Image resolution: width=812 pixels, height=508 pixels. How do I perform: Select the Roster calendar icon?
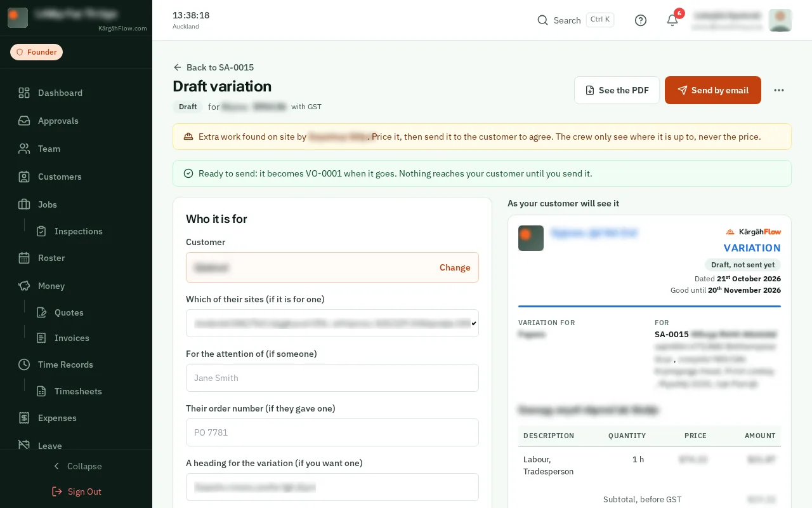click(24, 258)
